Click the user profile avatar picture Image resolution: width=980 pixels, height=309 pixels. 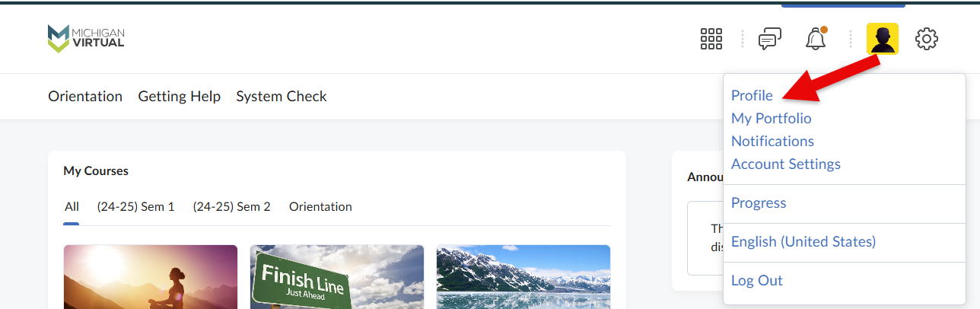[883, 39]
